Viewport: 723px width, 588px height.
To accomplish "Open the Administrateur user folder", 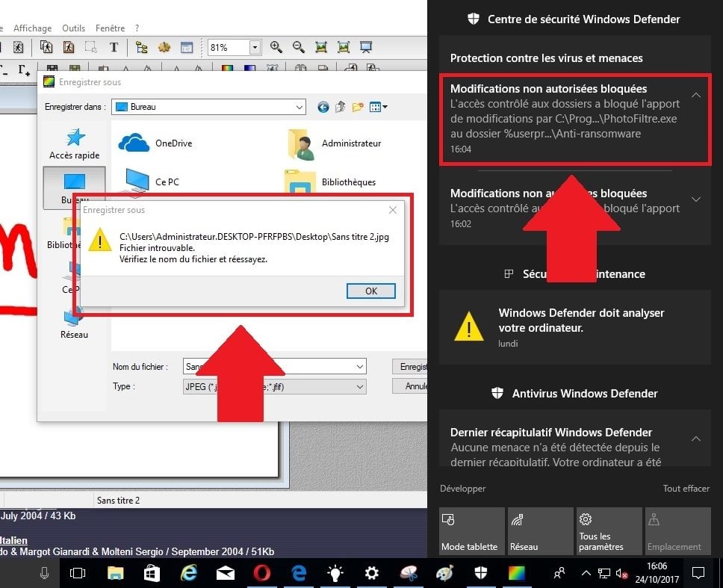I will [334, 144].
